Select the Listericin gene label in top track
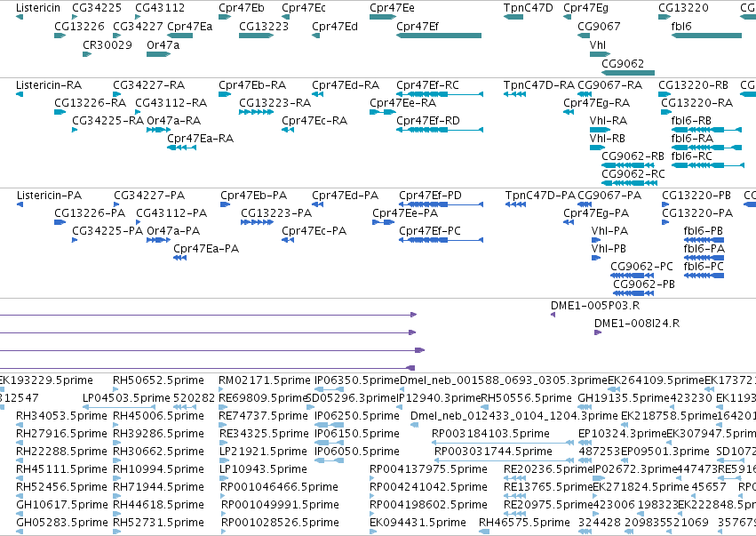Screen dimensions: 756x536 pos(38,8)
